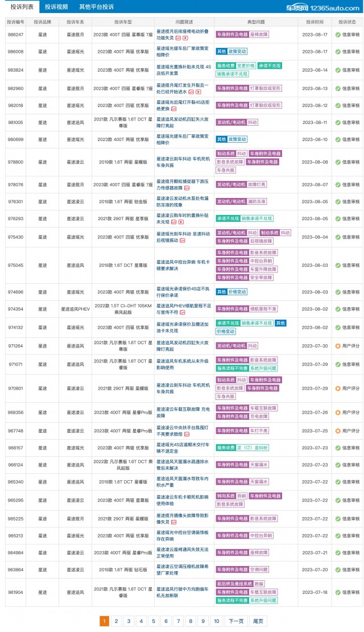Click complaint number 974696

tap(16, 292)
